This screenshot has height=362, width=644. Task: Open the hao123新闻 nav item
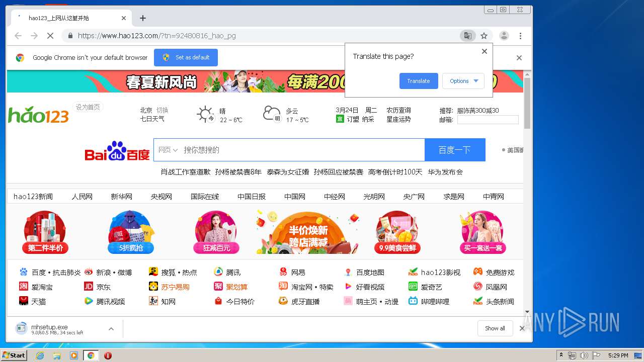33,197
